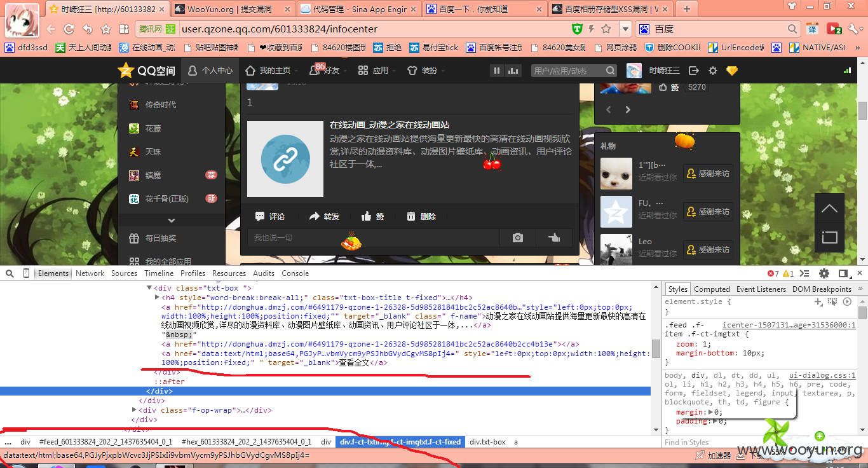Open 每日抽奖 in sidebar
Viewport: 868px width, 468px height.
(x=153, y=238)
